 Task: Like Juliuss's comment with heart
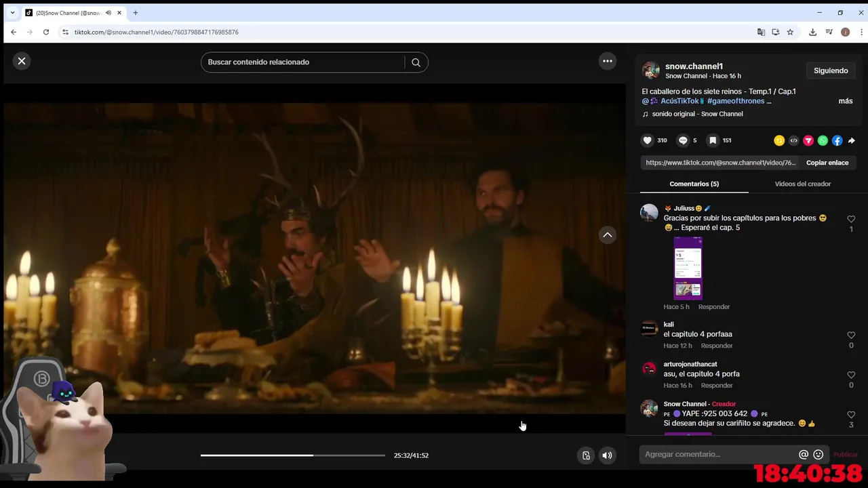851,219
